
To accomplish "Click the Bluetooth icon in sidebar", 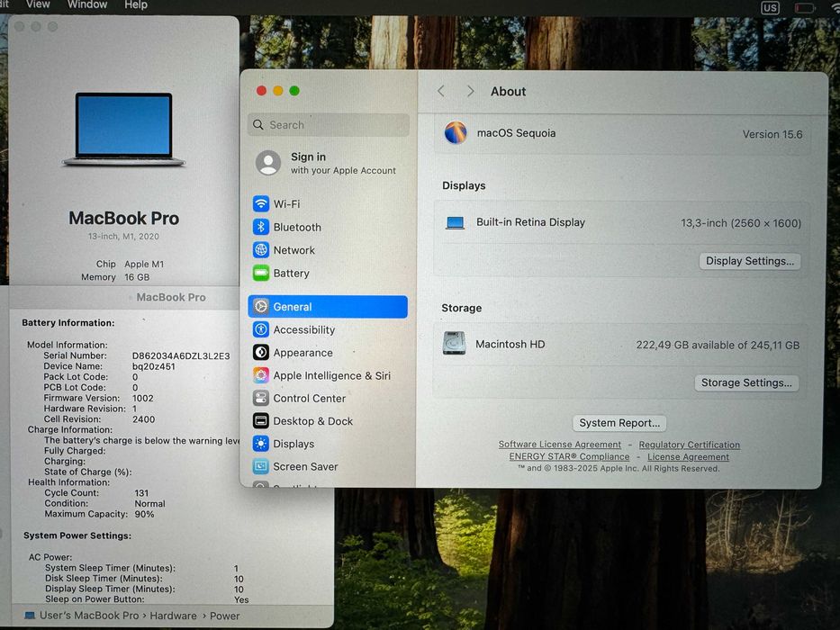I will 261,227.
